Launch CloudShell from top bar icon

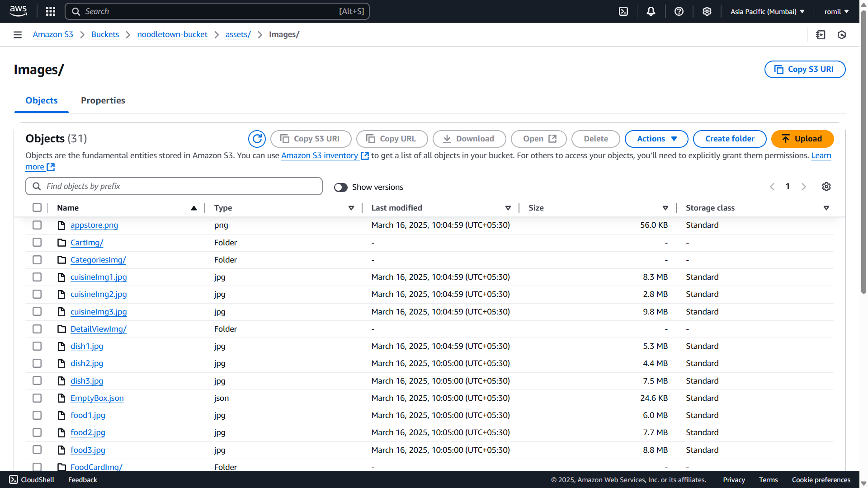point(623,11)
